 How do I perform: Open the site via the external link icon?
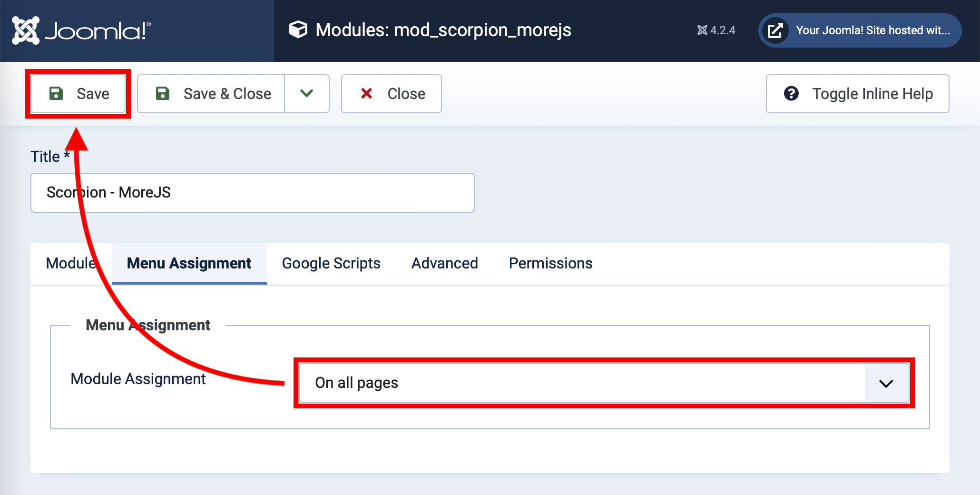click(x=775, y=30)
